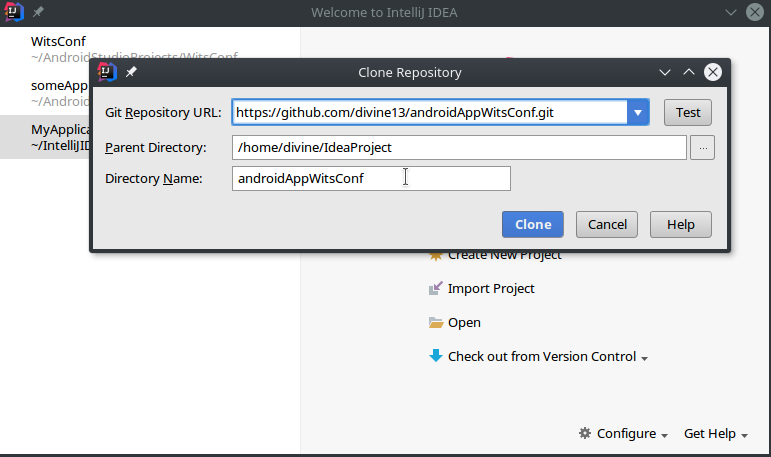Viewport: 771px width, 457px height.
Task: Click IntelliJ icon in Welcome window title bar
Action: [14, 12]
